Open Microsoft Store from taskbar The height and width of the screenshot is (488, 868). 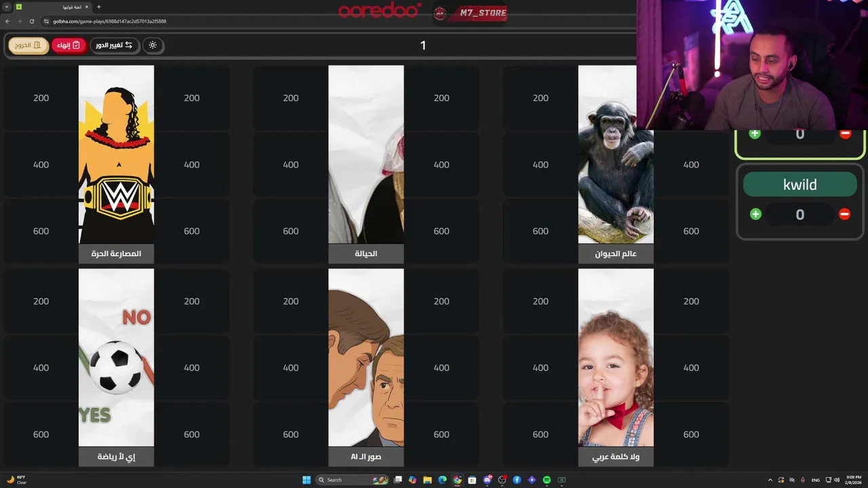pyautogui.click(x=472, y=480)
